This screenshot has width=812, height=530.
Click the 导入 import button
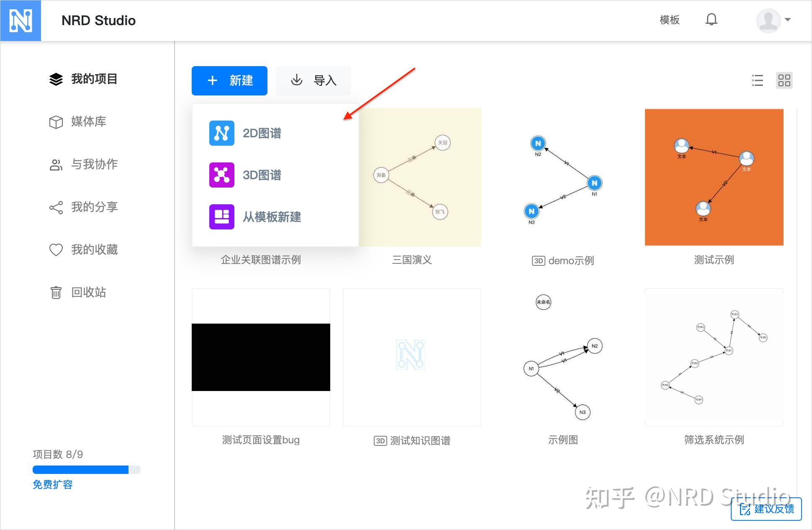pyautogui.click(x=313, y=80)
